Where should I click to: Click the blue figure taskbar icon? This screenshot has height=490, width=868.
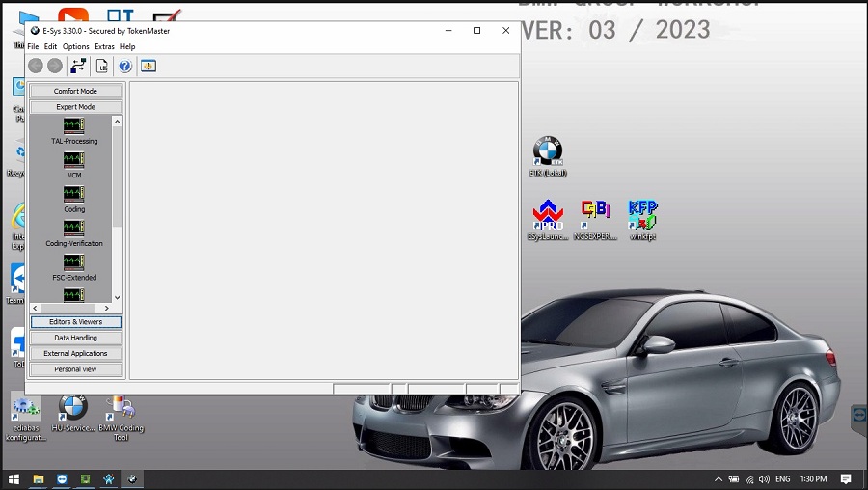pyautogui.click(x=108, y=479)
